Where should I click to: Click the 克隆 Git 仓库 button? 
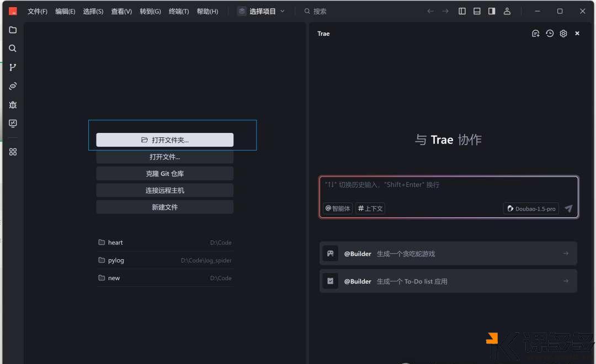pos(164,173)
